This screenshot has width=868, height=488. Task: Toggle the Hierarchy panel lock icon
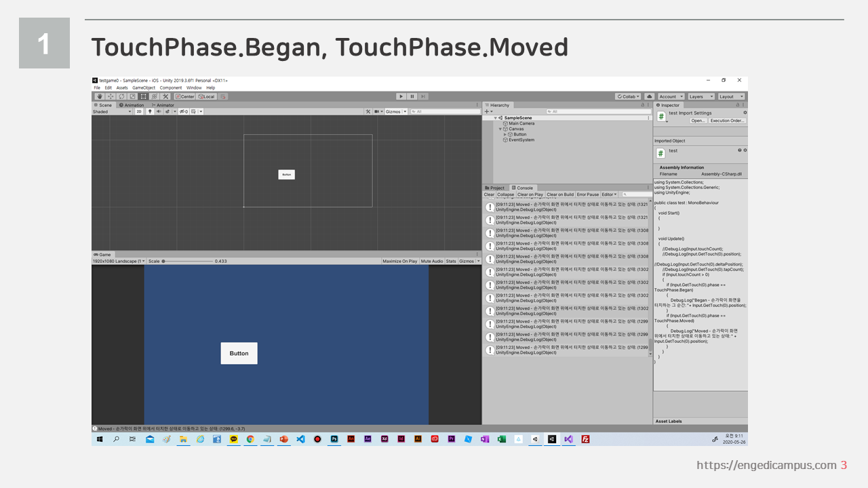(643, 105)
